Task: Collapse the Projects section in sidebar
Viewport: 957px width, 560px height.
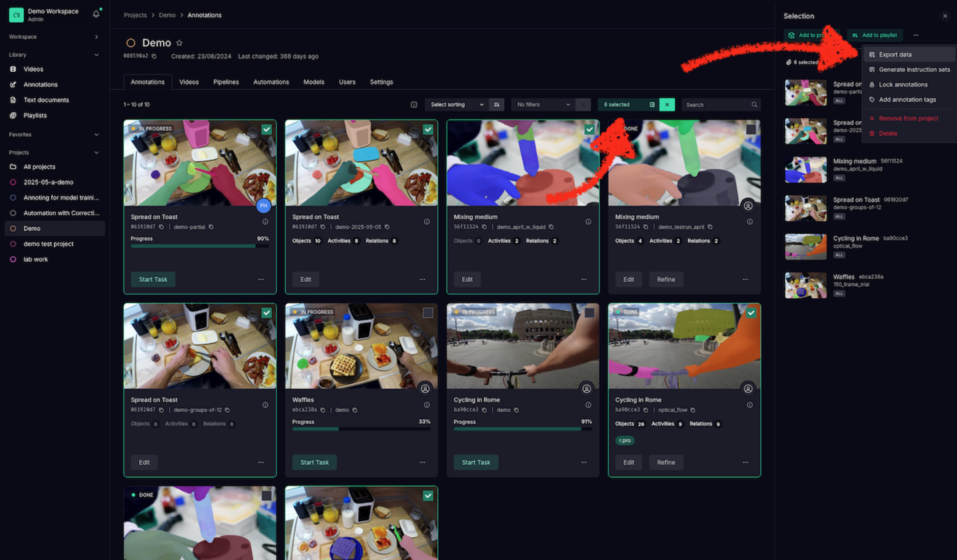Action: pos(96,153)
